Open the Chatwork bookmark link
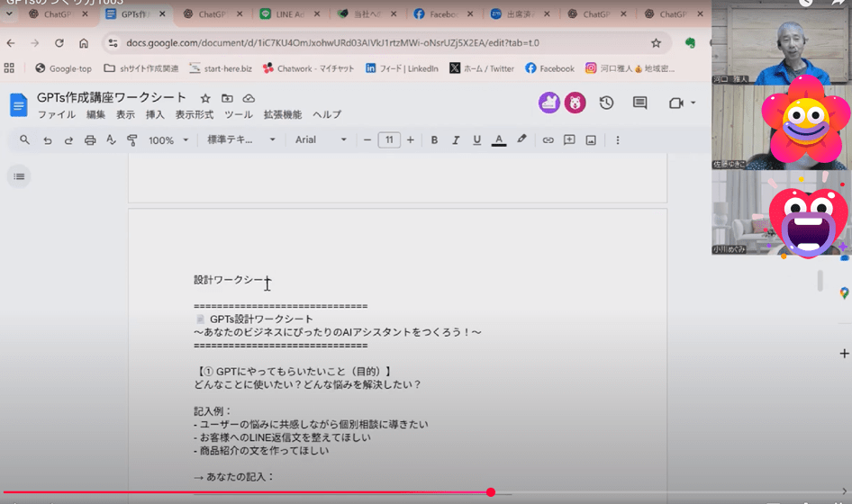Viewport: 852px width, 504px height. 308,68
